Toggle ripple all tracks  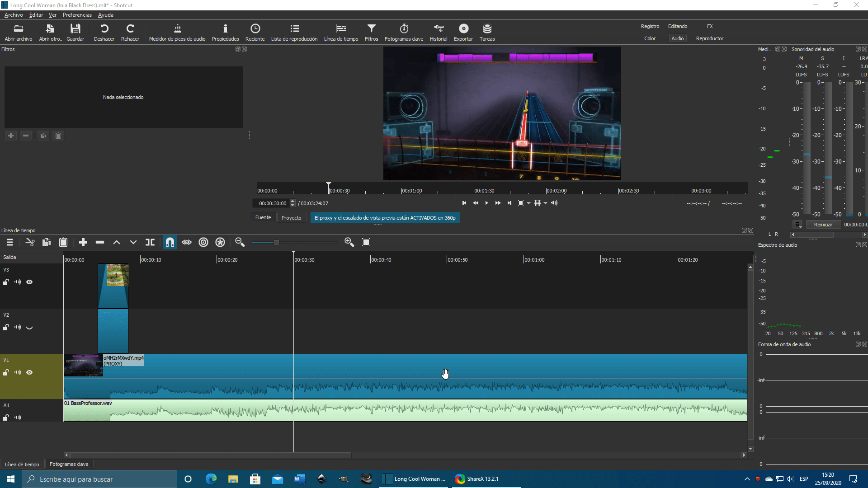(220, 242)
